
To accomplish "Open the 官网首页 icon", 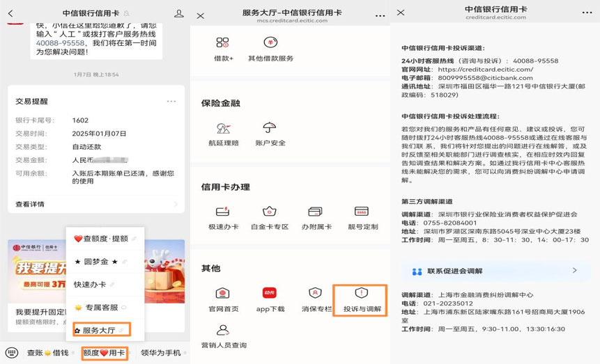I will coord(223,293).
